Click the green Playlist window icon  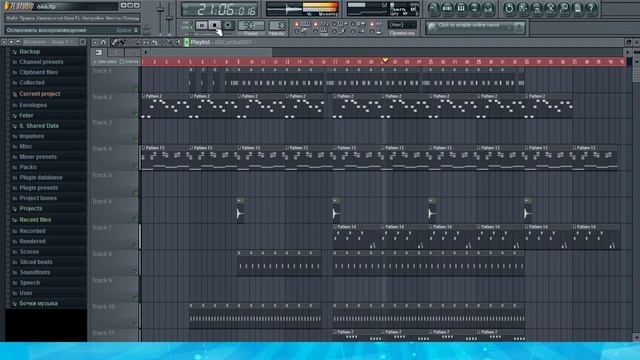pos(187,42)
